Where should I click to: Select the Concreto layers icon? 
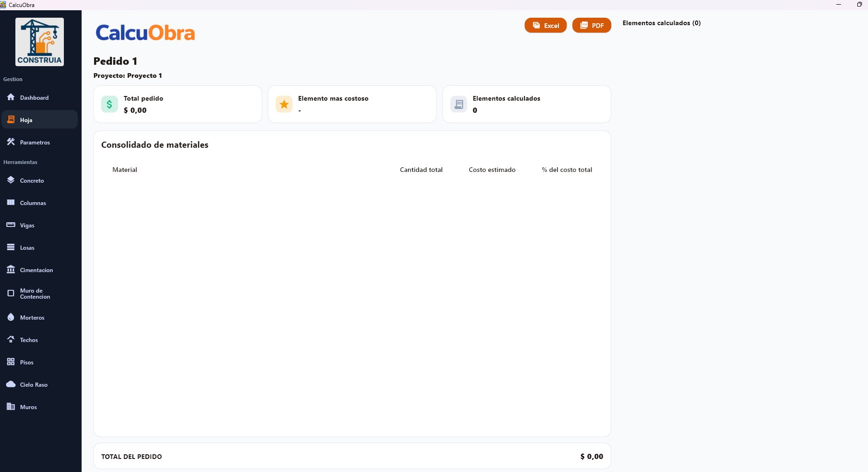coord(11,180)
